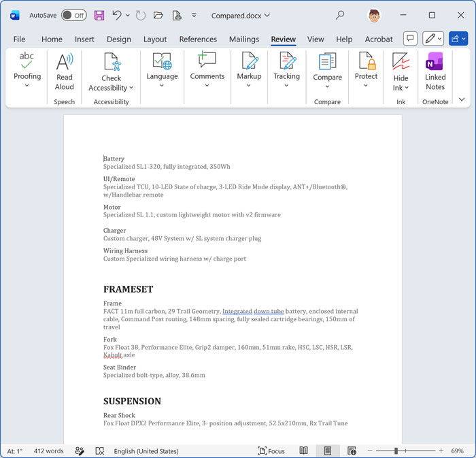Open the user account avatar
This screenshot has width=476, height=458.
click(x=374, y=15)
